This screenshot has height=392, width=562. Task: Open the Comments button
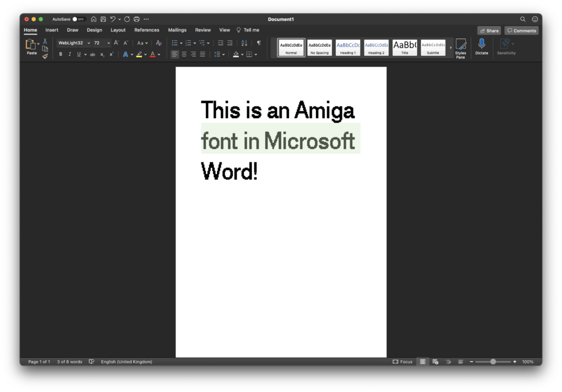(521, 31)
